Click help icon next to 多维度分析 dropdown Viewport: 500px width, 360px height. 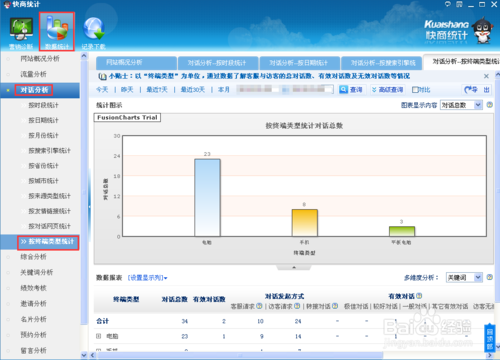coord(489,277)
